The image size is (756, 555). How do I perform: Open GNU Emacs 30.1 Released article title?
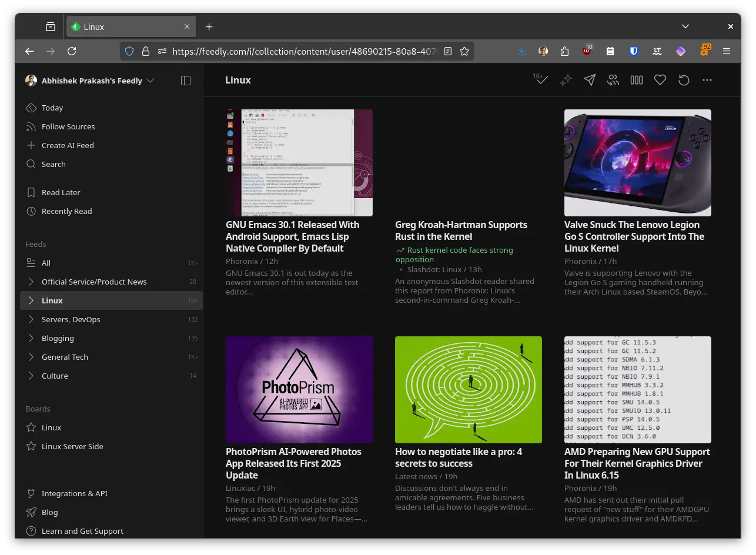click(293, 236)
